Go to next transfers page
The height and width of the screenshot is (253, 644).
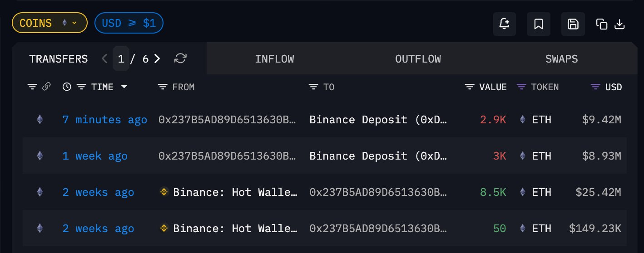(157, 59)
